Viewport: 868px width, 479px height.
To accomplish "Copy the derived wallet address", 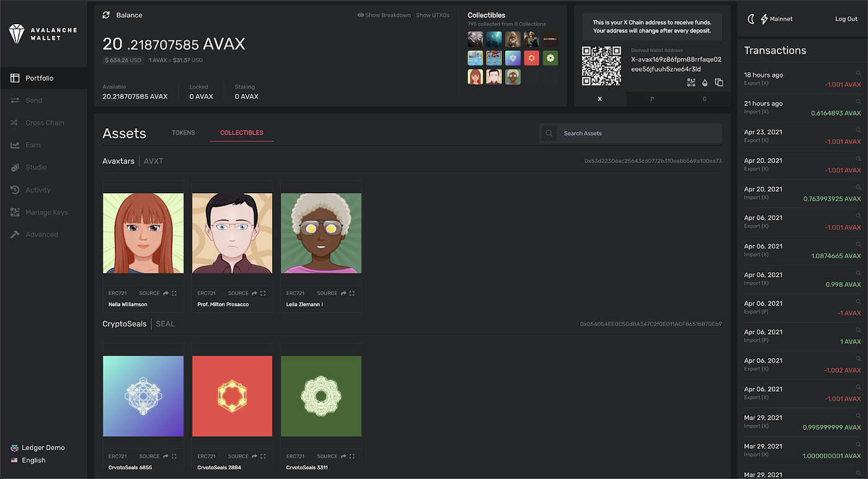I will point(719,82).
